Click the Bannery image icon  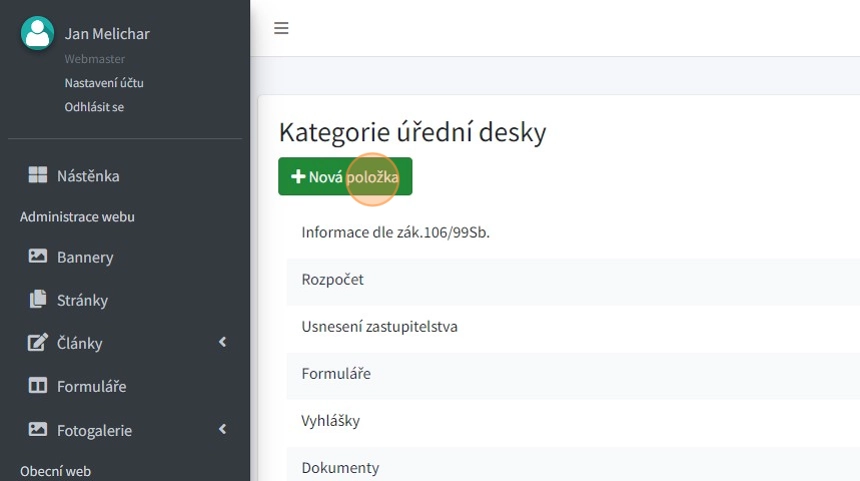pos(38,257)
